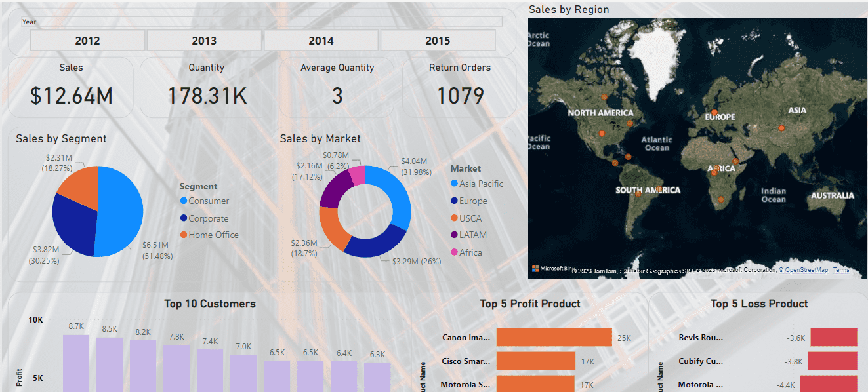Select the tallest 8.7K customer bar
Screen dimensions: 868x392
click(76, 364)
